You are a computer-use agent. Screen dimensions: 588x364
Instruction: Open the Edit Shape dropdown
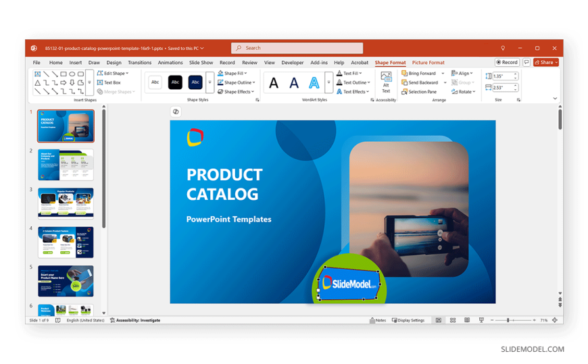click(x=113, y=73)
